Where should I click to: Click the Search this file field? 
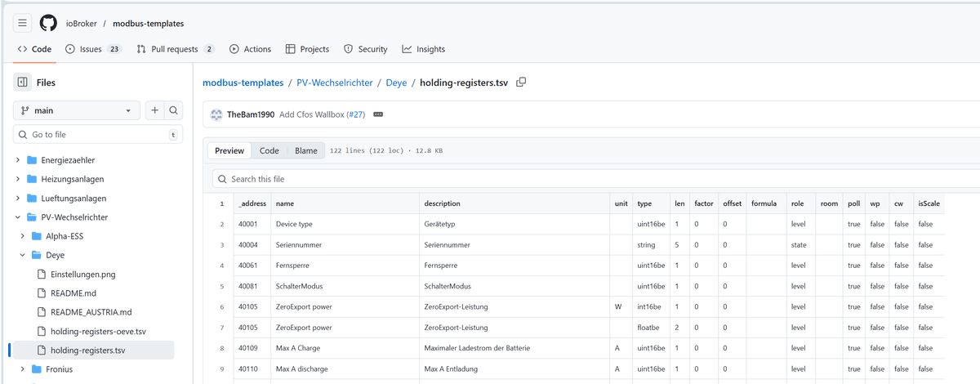coord(572,179)
